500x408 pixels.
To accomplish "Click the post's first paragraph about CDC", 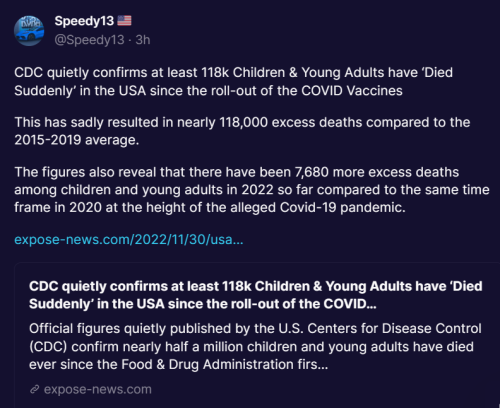I will click(233, 82).
